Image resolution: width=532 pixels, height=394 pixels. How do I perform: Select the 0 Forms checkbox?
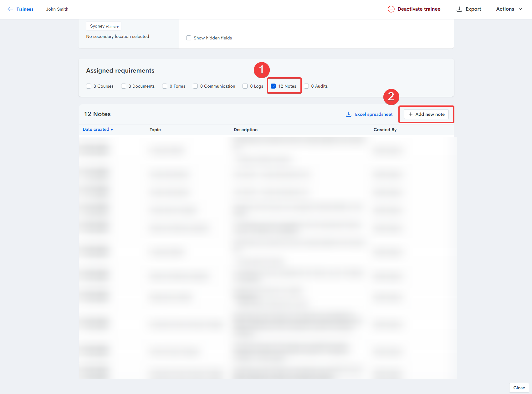tap(165, 86)
